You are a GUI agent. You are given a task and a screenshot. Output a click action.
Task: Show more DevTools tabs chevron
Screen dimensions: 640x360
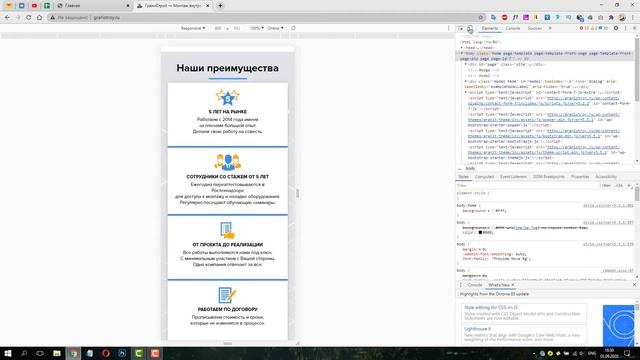coord(550,28)
